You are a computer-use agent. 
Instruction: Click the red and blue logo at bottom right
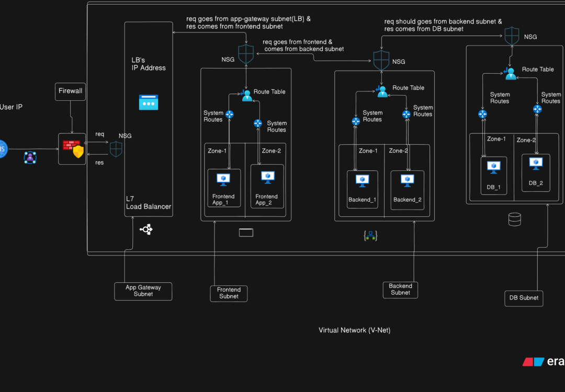click(x=533, y=362)
